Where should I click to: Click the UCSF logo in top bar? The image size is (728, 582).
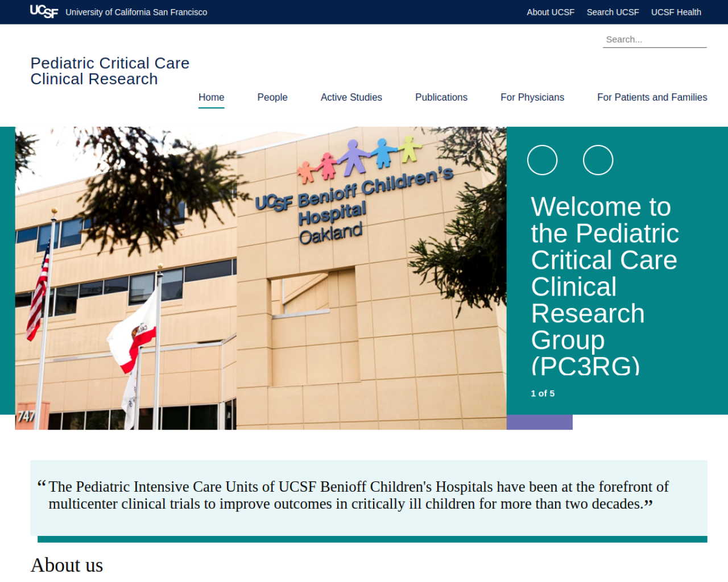(x=44, y=11)
